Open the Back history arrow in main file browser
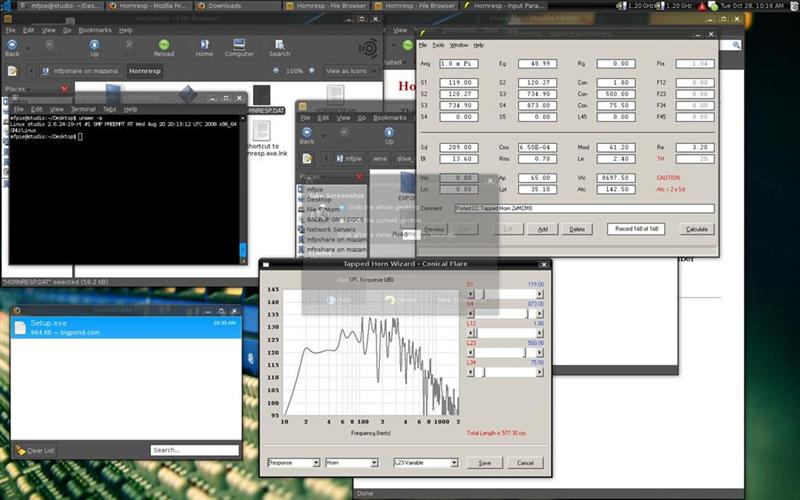The image size is (800, 500). (x=28, y=48)
